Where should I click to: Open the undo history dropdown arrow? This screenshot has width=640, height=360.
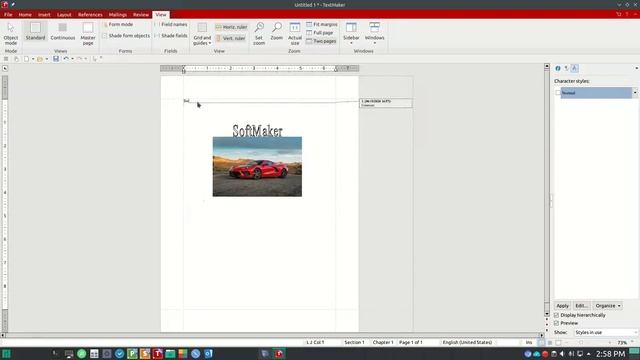click(73, 59)
